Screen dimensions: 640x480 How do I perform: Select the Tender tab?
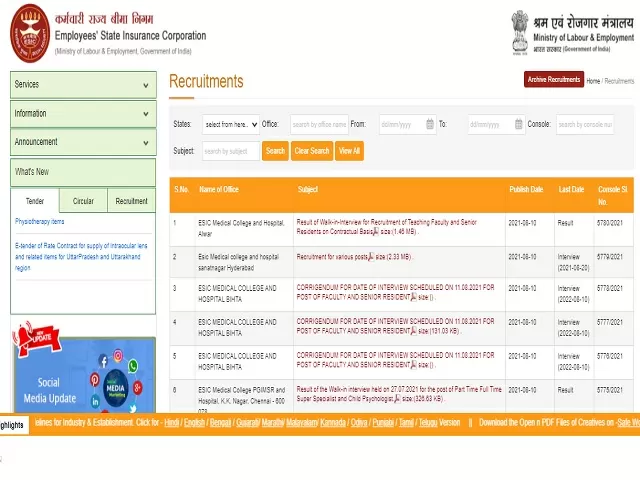tap(35, 201)
